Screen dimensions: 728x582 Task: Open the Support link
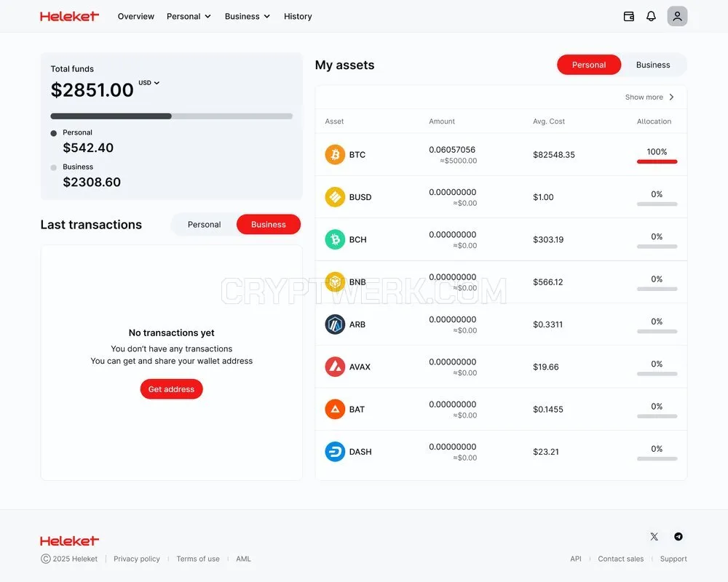point(673,559)
